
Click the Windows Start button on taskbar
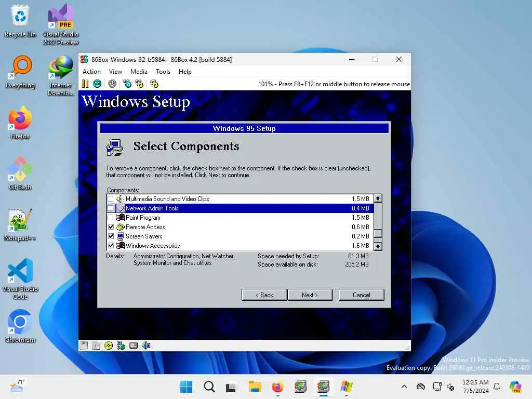[186, 387]
